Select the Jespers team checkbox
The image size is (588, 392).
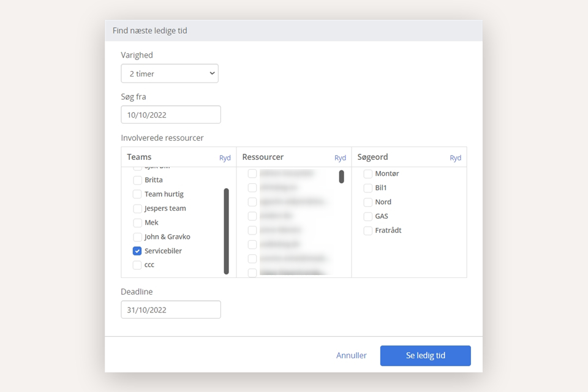[137, 208]
